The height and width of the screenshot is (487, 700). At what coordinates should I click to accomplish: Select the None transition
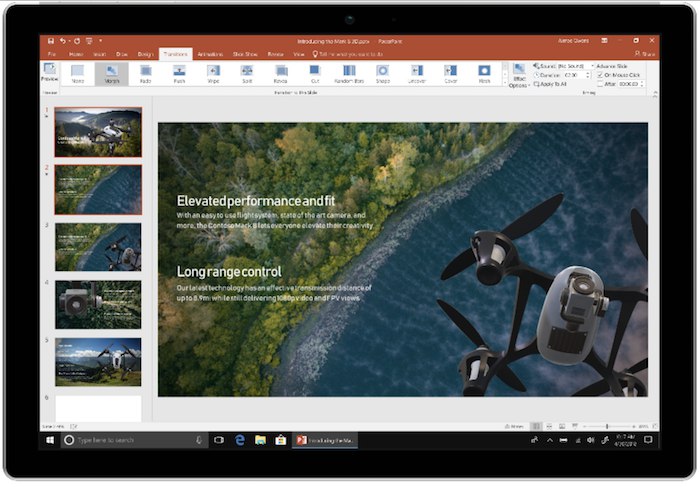click(78, 74)
